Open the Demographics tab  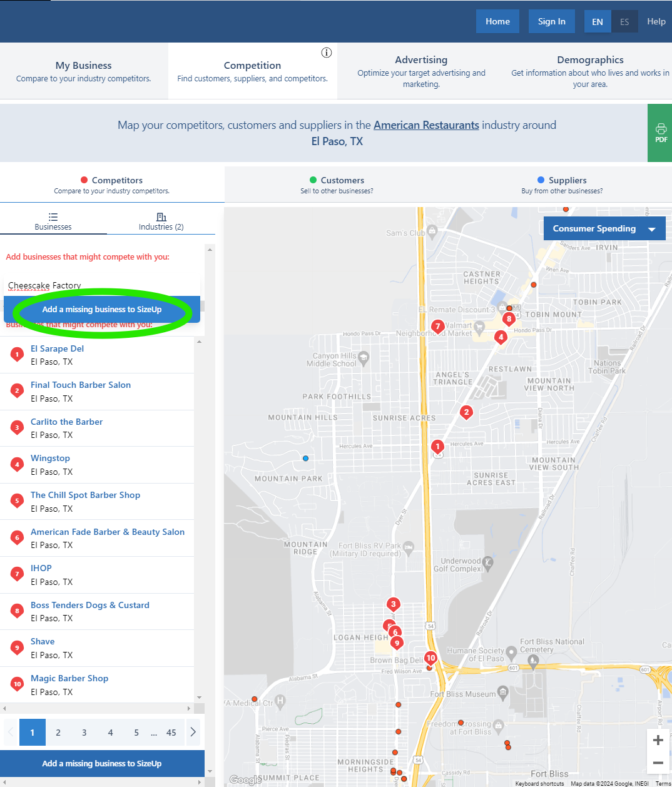[589, 71]
